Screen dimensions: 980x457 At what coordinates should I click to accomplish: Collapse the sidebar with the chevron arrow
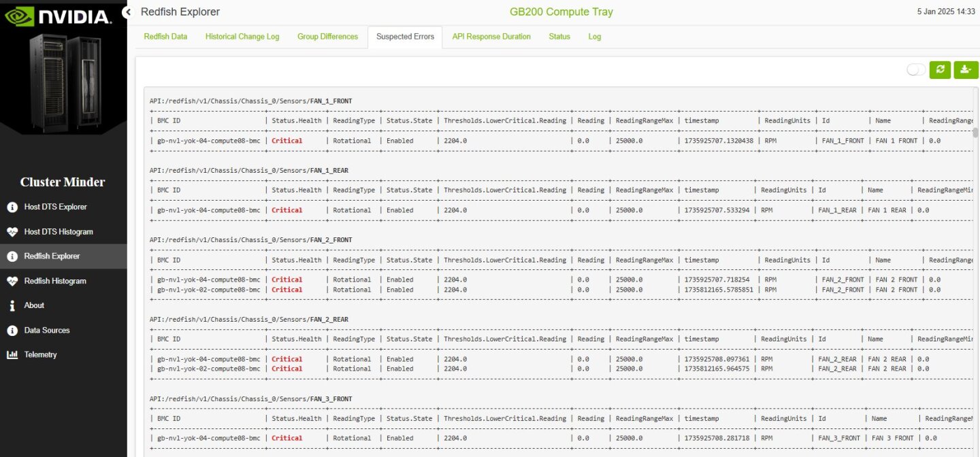[127, 12]
